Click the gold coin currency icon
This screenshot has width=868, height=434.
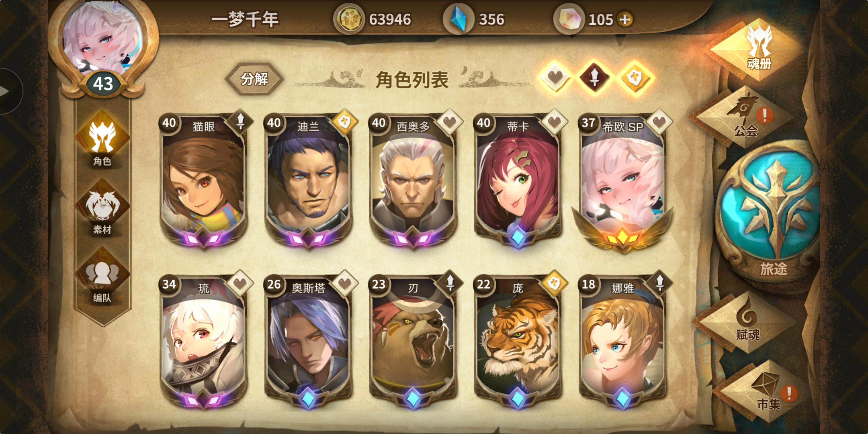click(348, 19)
